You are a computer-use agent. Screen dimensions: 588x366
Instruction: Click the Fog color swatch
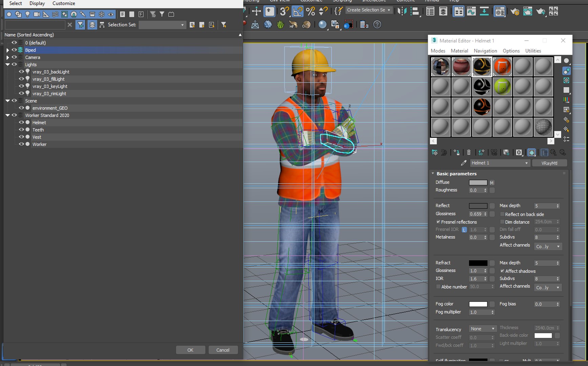(478, 304)
